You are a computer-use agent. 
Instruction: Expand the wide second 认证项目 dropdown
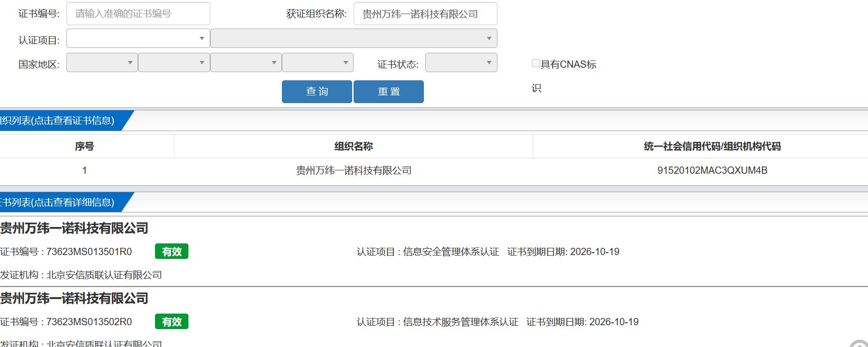pyautogui.click(x=354, y=38)
